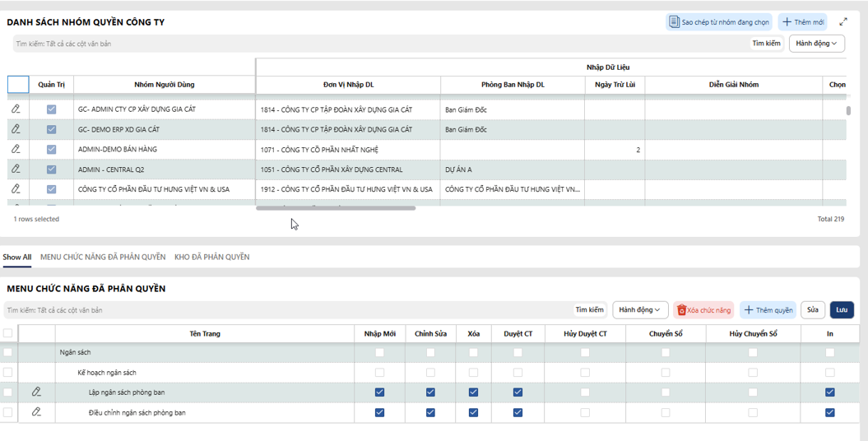
Task: Select Ngân sách tree row text
Action: [76, 352]
